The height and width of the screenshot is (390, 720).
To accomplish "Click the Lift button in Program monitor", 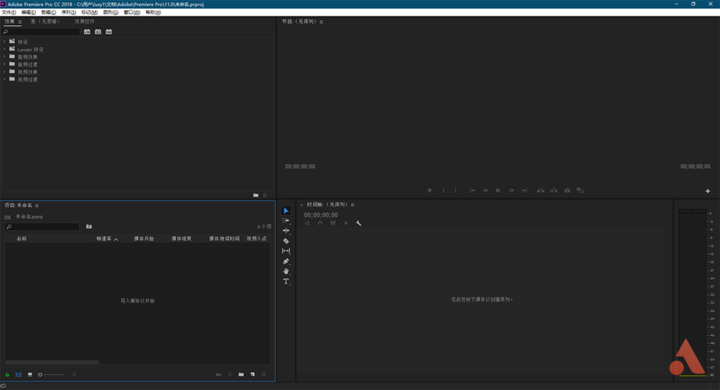I will point(540,190).
